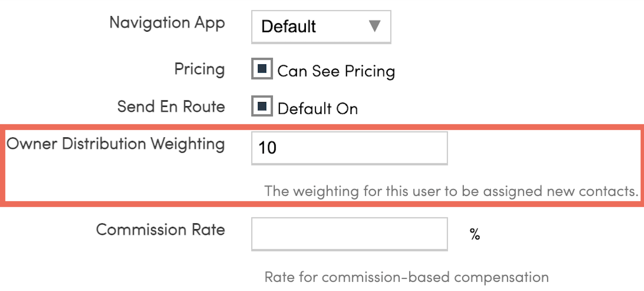The width and height of the screenshot is (644, 291).
Task: Toggle the Send En Route Default On checkbox
Action: click(x=262, y=106)
